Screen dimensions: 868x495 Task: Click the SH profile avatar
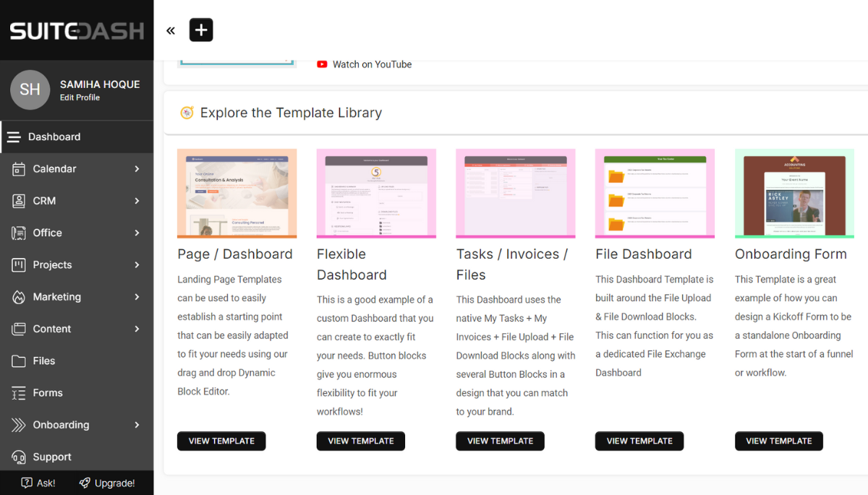[30, 90]
